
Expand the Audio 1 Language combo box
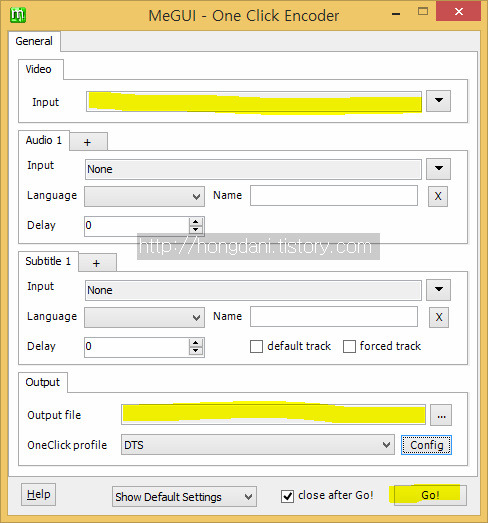tap(144, 196)
